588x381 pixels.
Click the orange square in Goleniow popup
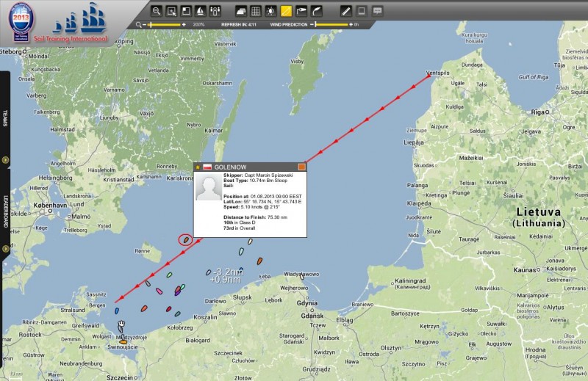point(301,167)
